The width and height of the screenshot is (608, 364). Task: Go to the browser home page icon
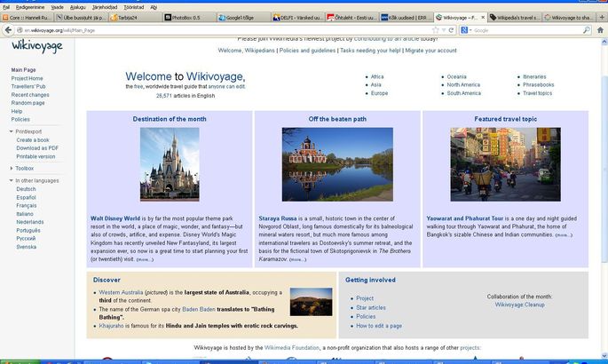[600, 30]
